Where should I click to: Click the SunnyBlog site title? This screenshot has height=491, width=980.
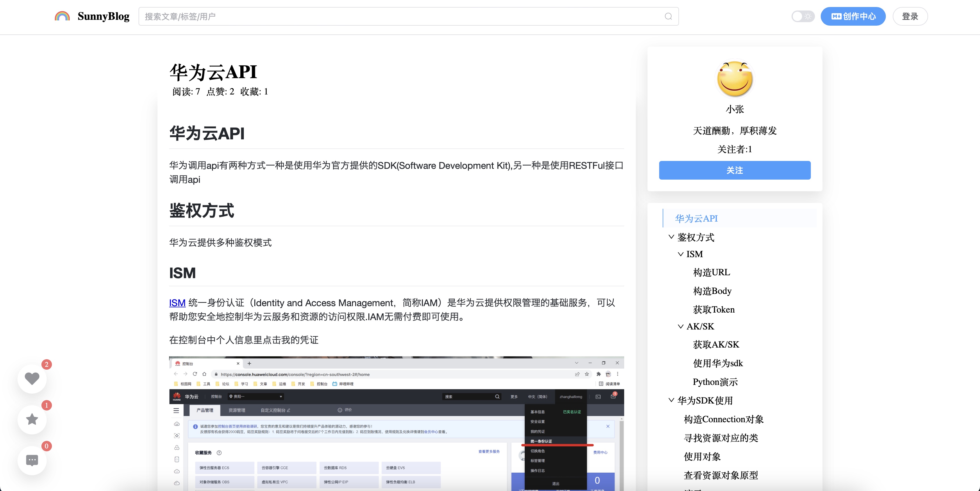tap(104, 16)
